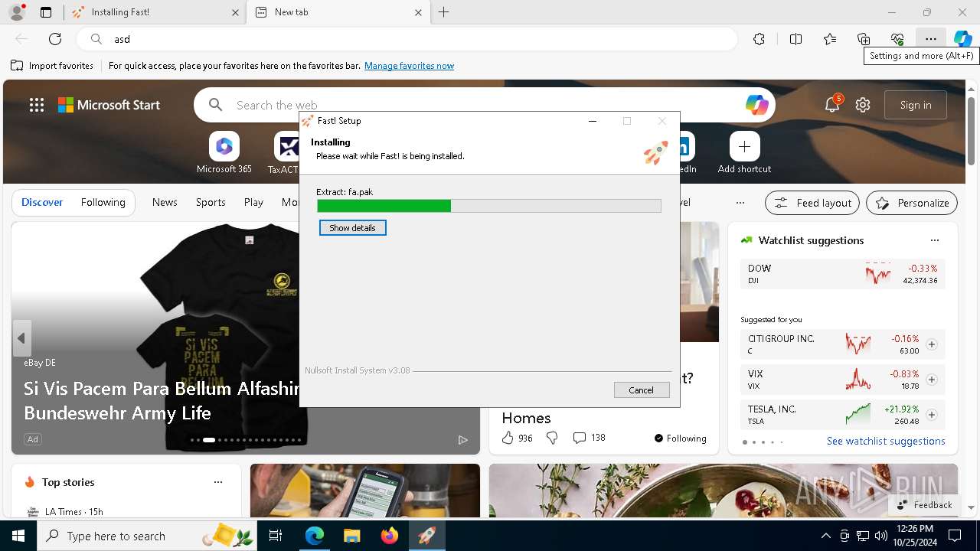Open notifications bell with badge
This screenshot has height=551, width=980.
[832, 105]
